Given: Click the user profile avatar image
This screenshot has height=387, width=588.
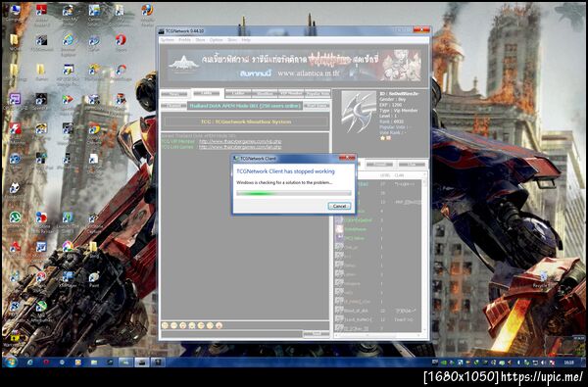Looking at the screenshot, I should pyautogui.click(x=358, y=112).
